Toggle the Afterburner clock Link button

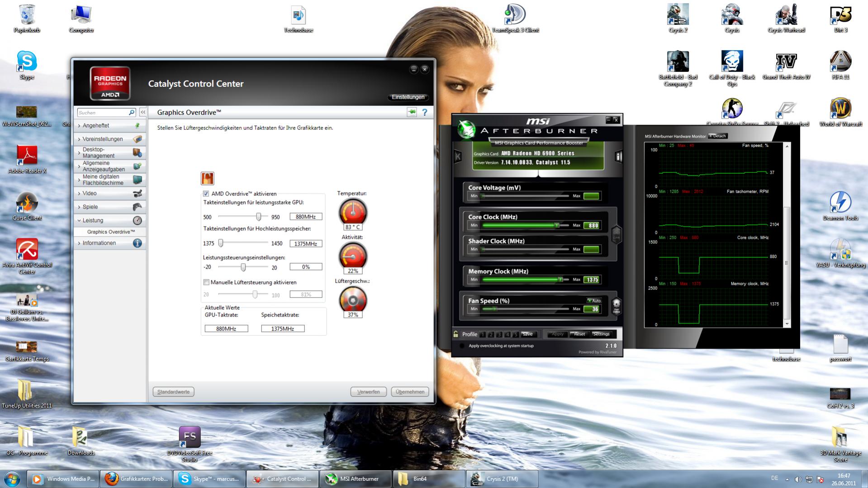616,234
